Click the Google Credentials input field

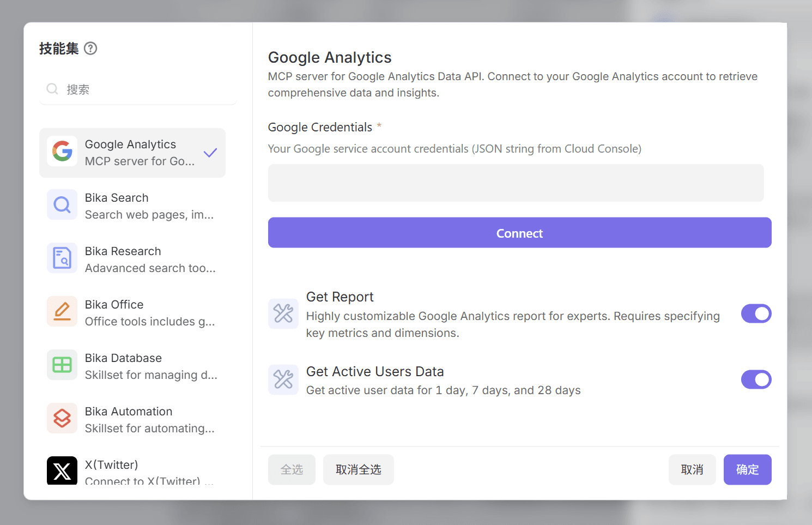coord(516,183)
